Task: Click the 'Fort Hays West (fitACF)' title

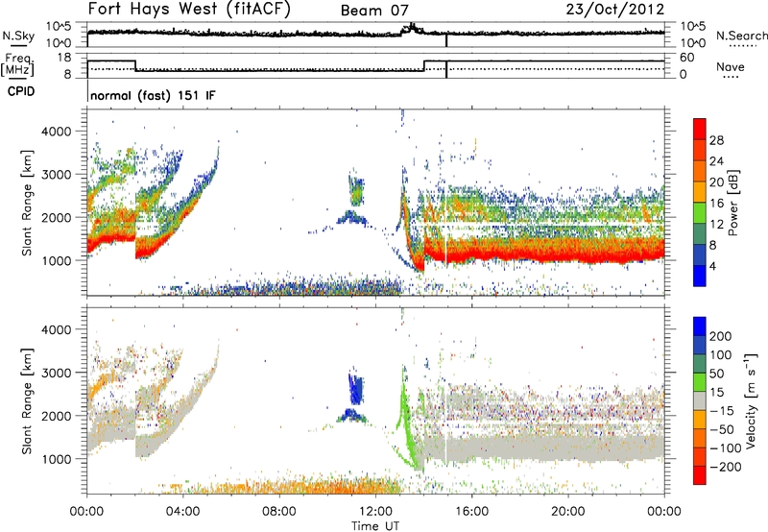Action: pos(189,9)
